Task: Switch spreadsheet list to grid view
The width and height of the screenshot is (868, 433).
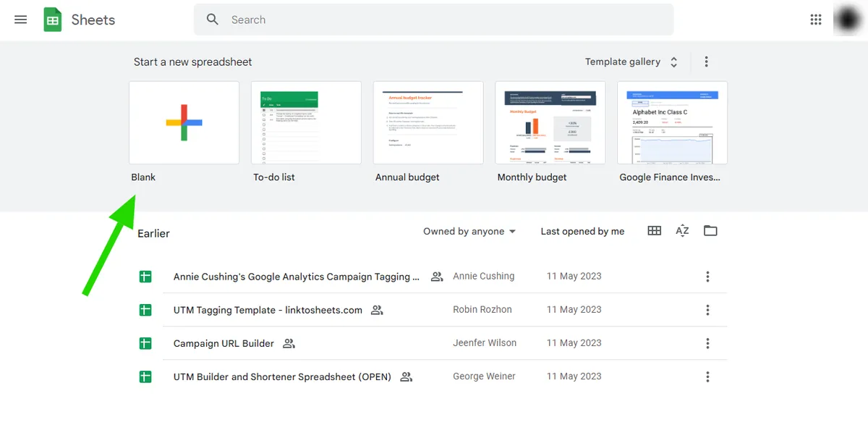Action: click(654, 230)
